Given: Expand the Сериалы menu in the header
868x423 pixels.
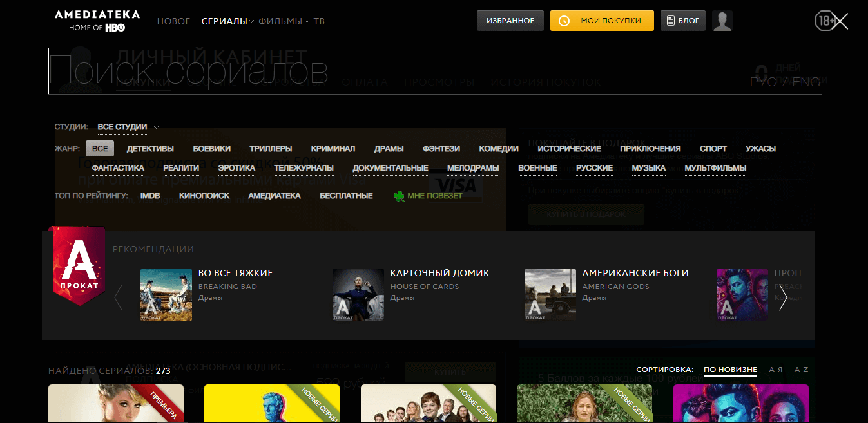Looking at the screenshot, I should pyautogui.click(x=227, y=21).
